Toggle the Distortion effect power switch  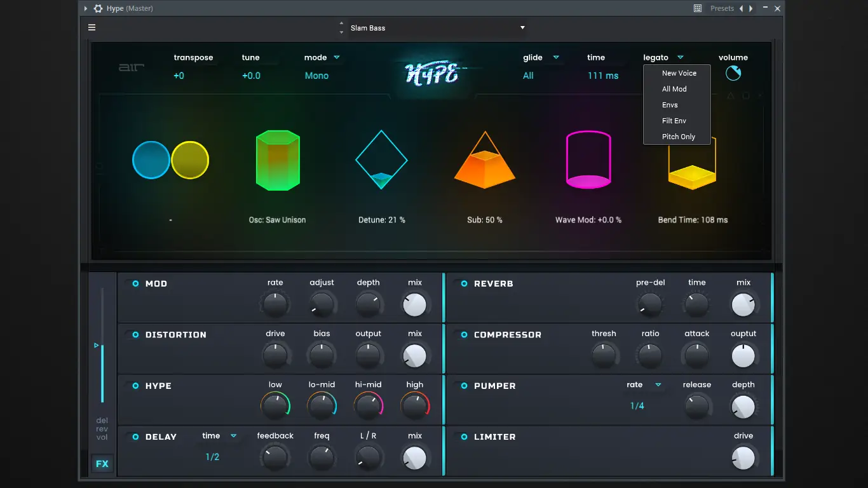(135, 335)
